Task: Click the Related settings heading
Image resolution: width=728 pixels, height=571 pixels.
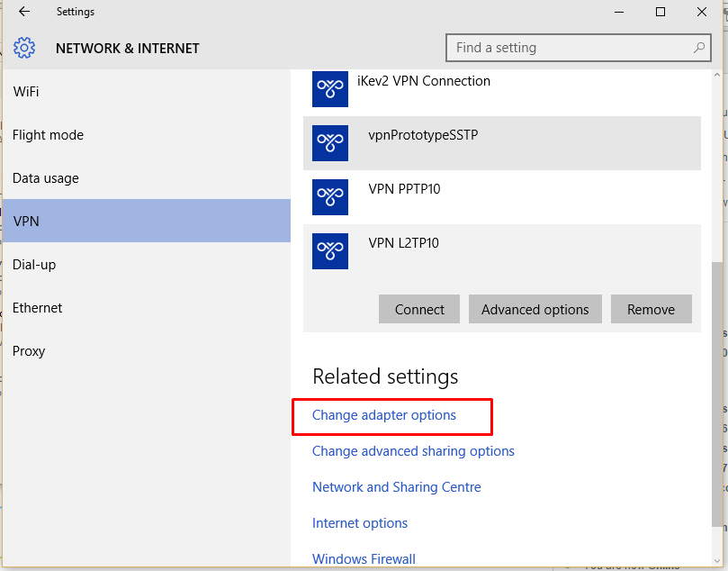Action: 385,376
